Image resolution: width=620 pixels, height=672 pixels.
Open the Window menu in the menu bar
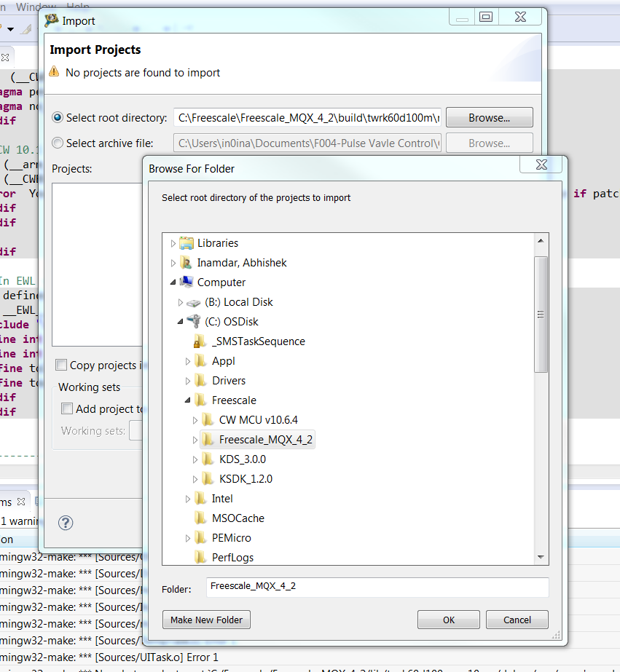click(36, 6)
